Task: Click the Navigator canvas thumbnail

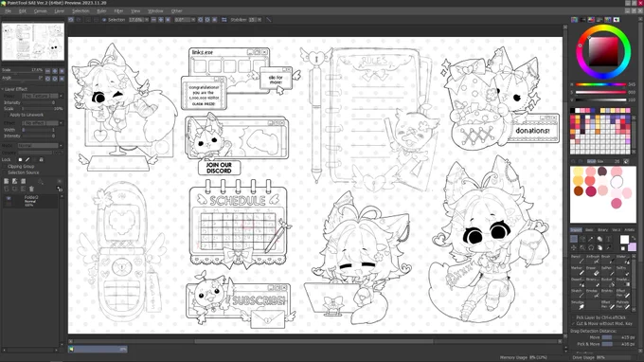Action: [33, 42]
